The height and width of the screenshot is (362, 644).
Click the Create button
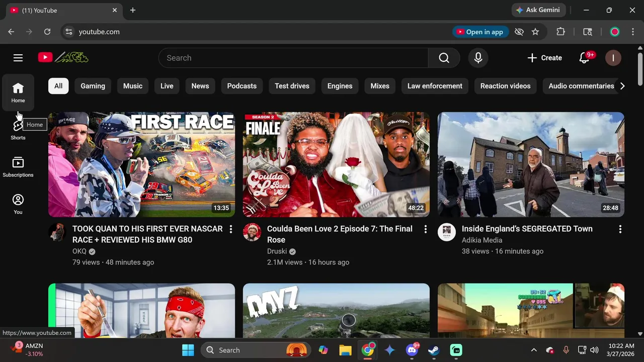coord(544,58)
